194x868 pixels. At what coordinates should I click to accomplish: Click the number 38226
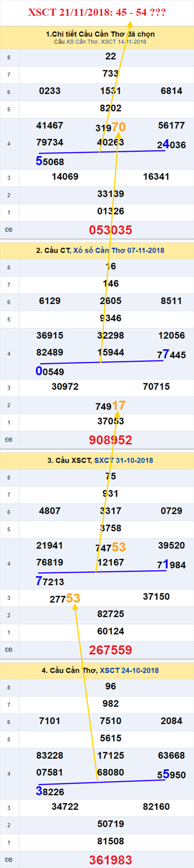(50, 792)
